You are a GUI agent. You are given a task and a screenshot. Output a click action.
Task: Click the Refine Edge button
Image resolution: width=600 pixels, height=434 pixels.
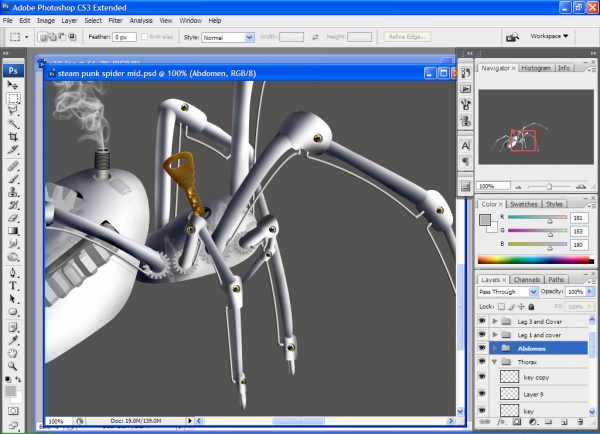407,37
